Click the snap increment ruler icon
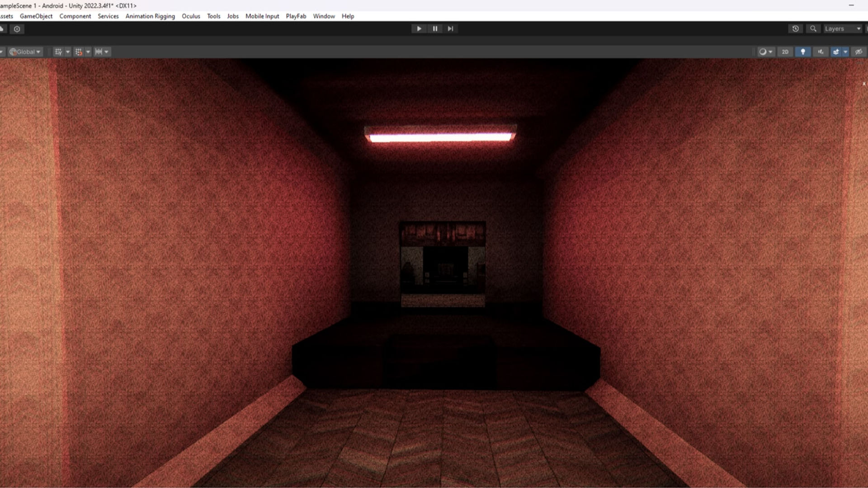 point(99,52)
